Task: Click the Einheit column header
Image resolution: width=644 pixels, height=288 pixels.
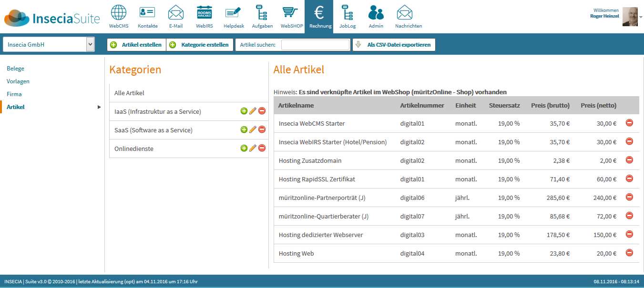Action: point(466,105)
